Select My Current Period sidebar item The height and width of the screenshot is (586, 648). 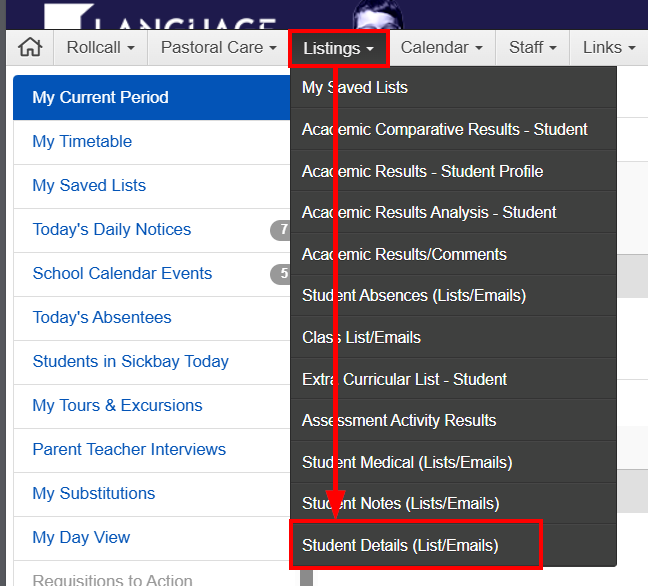click(x=100, y=98)
